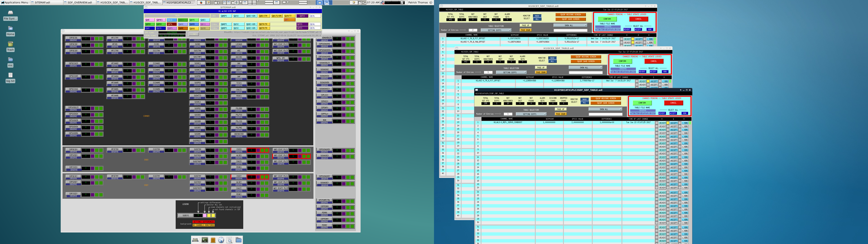The image size is (868, 244).
Task: Open the PSL screen from the site map
Action: (x=172, y=24)
